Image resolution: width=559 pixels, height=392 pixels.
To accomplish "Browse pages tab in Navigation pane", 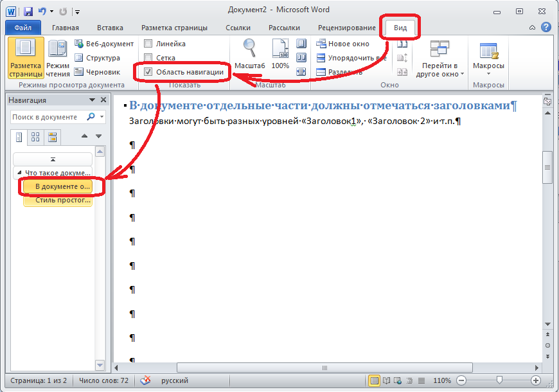I will pyautogui.click(x=35, y=136).
